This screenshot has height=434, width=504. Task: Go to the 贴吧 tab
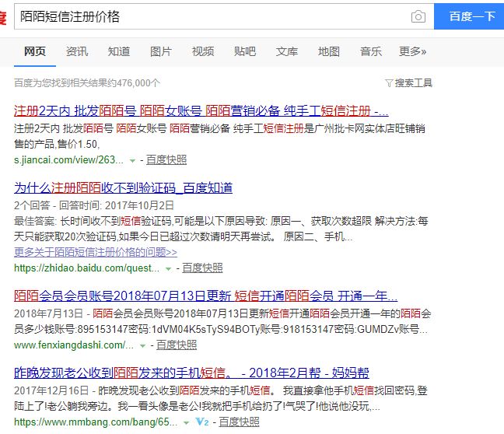(245, 51)
